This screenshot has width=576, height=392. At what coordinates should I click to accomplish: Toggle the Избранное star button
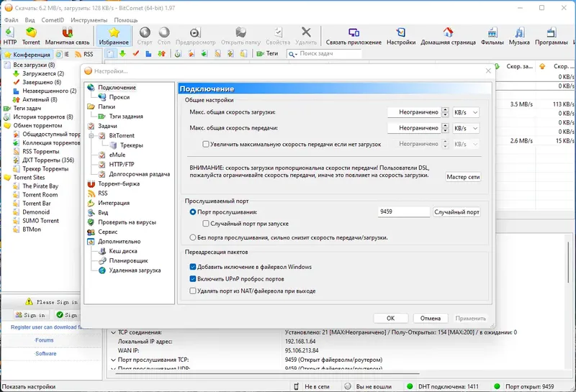click(114, 36)
